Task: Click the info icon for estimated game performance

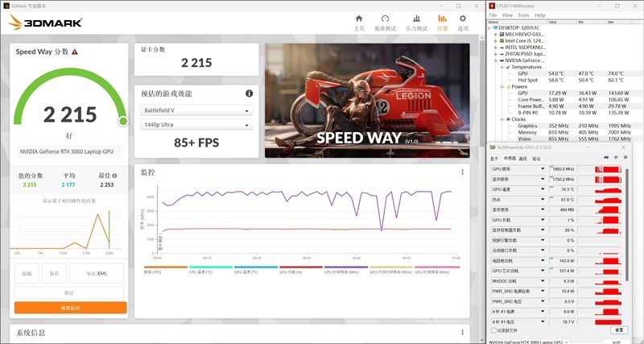Action: pyautogui.click(x=249, y=93)
